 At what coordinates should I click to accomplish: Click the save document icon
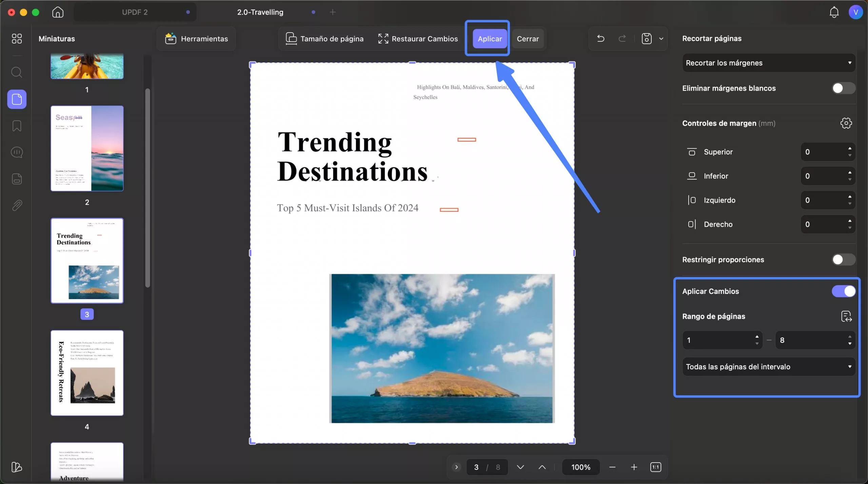tap(646, 38)
